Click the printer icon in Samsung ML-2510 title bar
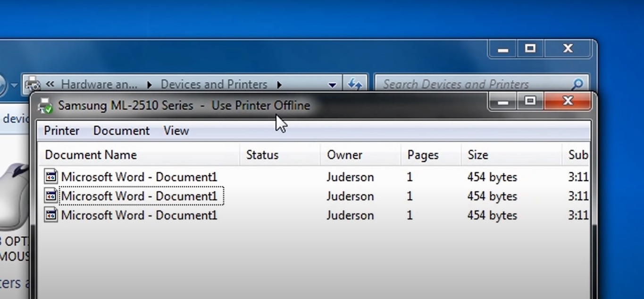 45,106
